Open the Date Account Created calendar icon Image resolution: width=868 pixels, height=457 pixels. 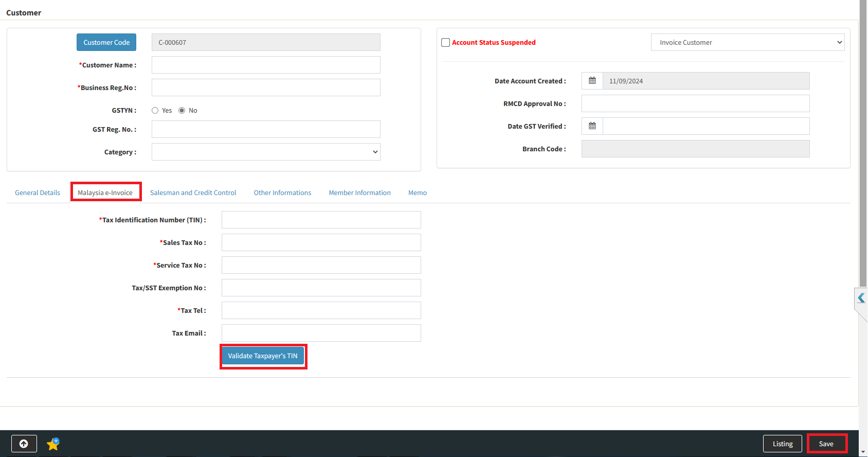[592, 81]
